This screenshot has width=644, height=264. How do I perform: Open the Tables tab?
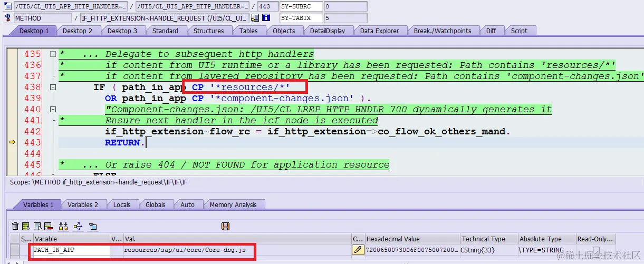click(248, 31)
